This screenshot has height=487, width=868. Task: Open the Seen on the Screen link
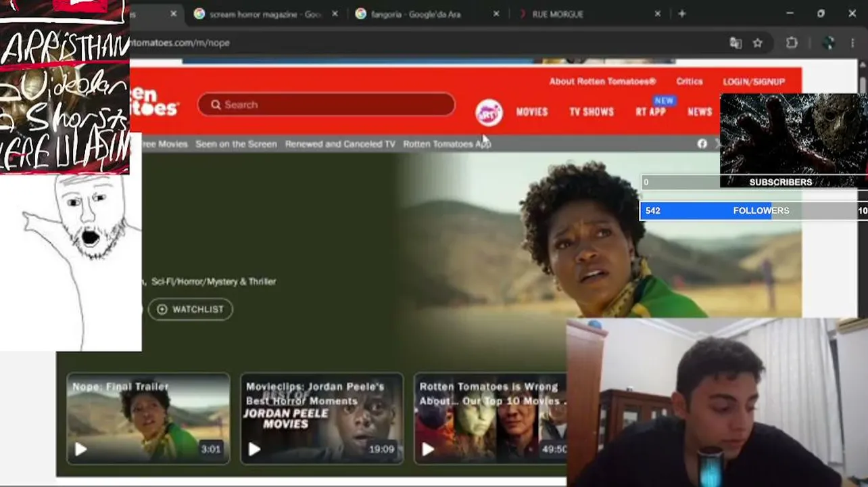[236, 144]
